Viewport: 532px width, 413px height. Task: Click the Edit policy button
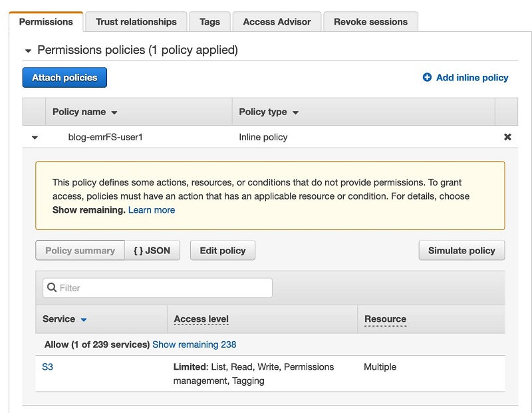click(223, 251)
